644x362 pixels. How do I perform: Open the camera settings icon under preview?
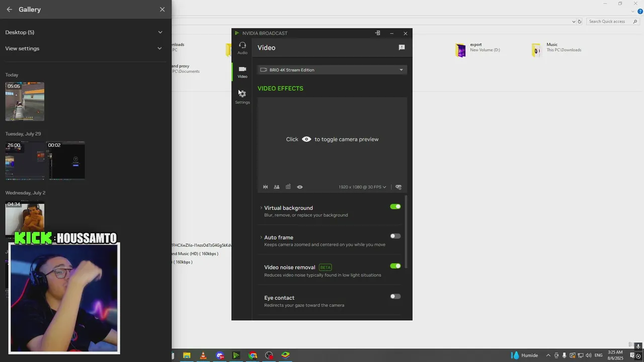[398, 187]
